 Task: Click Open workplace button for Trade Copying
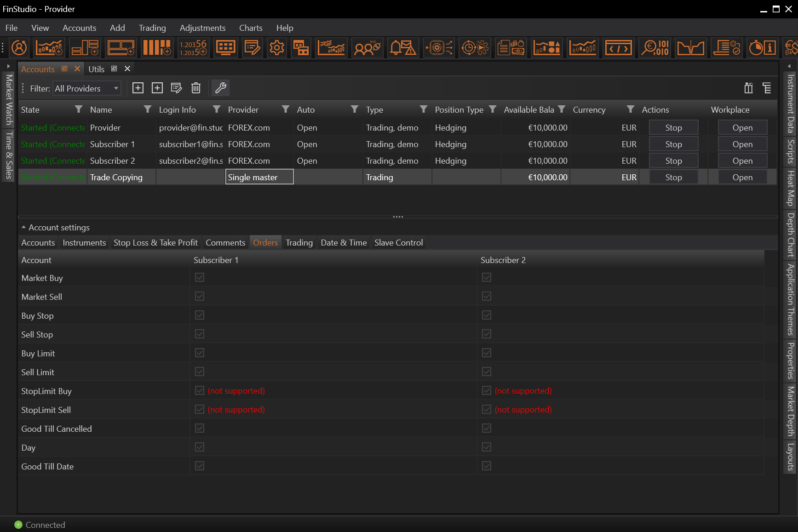click(742, 177)
